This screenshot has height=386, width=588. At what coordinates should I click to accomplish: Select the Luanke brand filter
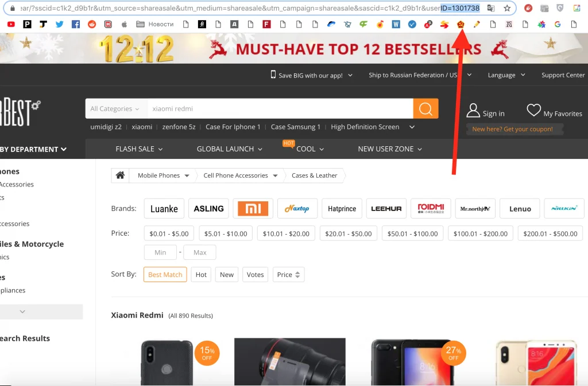click(164, 209)
